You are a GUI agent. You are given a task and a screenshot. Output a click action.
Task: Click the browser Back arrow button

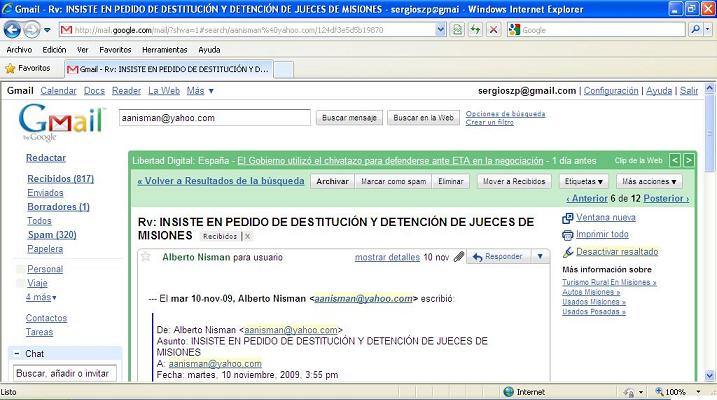pos(12,30)
